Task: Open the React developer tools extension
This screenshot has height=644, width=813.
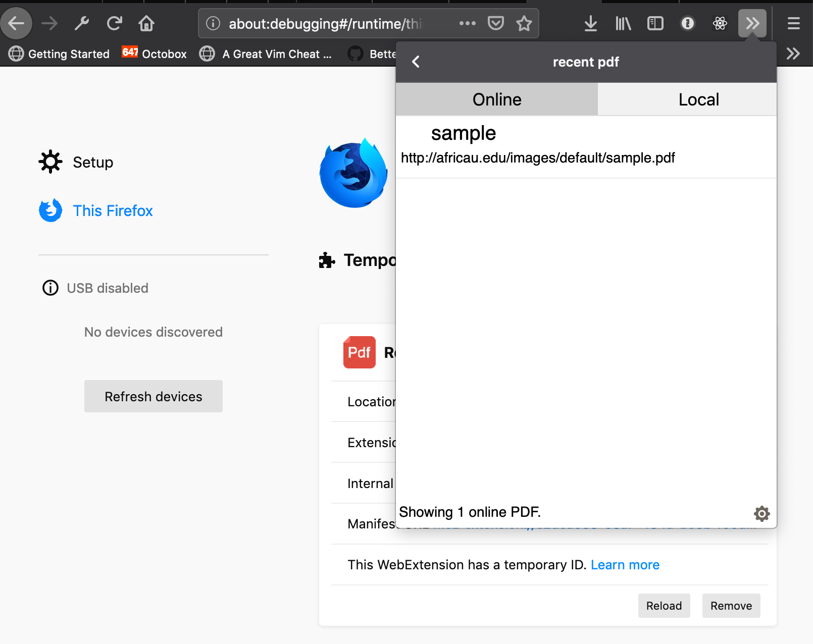Action: click(720, 23)
